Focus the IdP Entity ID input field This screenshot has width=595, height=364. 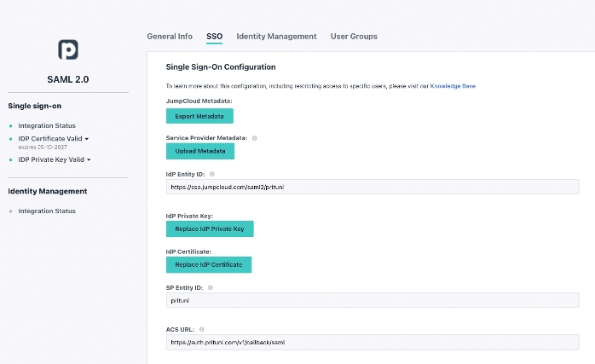[372, 187]
